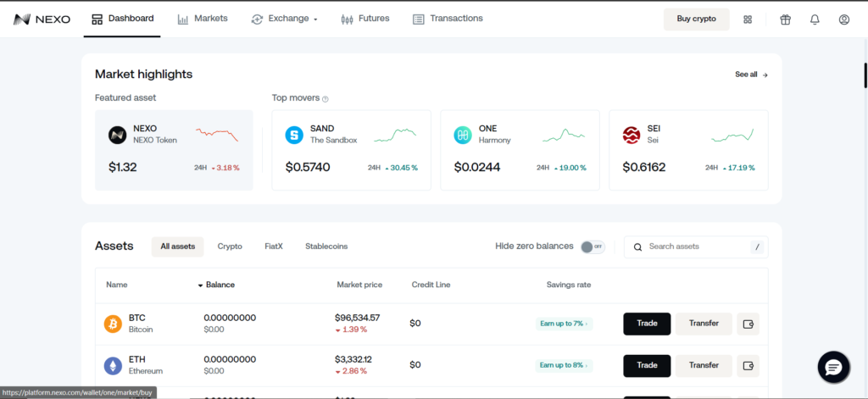Image resolution: width=868 pixels, height=399 pixels.
Task: Click See all market highlights link
Action: coord(751,75)
